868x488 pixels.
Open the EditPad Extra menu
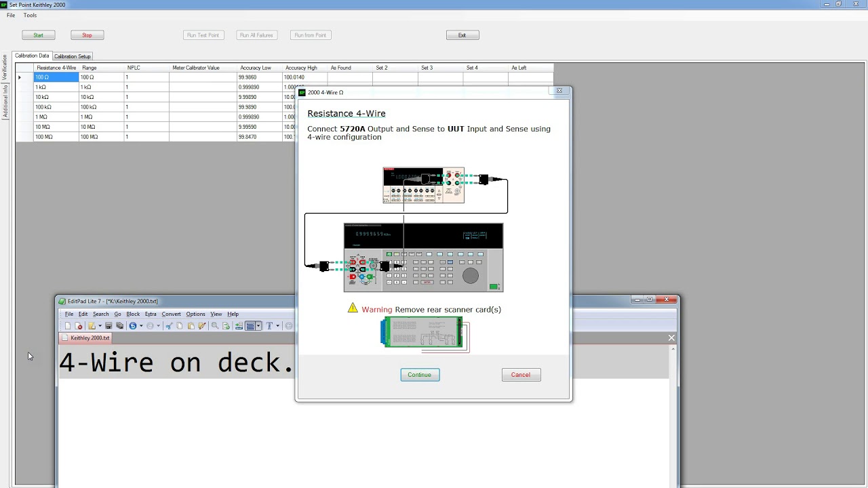coord(151,314)
